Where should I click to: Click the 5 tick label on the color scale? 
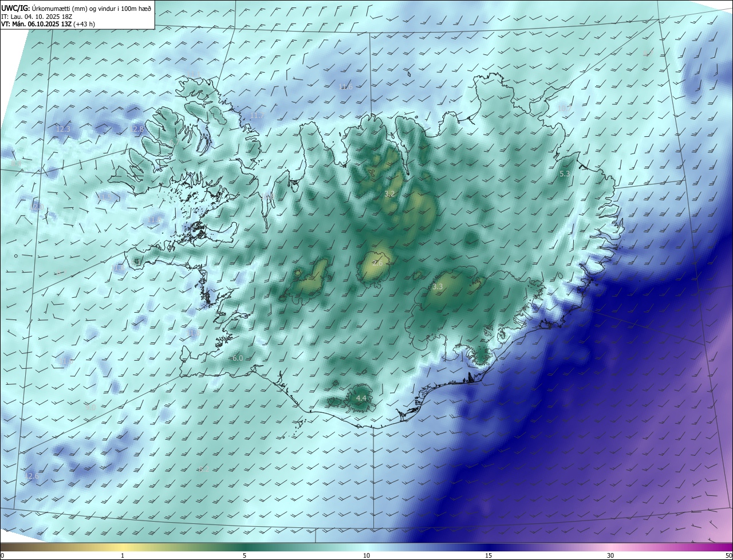[x=245, y=555]
